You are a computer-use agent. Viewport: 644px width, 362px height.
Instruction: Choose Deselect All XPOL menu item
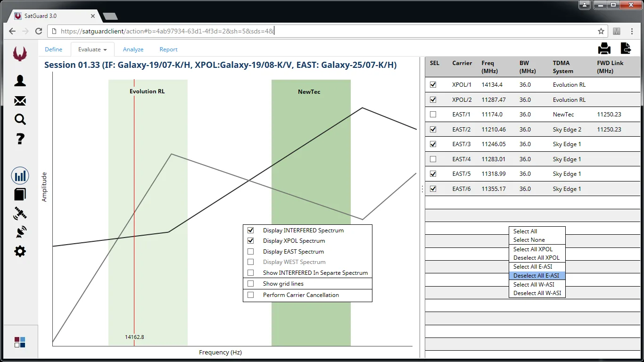coord(537,258)
